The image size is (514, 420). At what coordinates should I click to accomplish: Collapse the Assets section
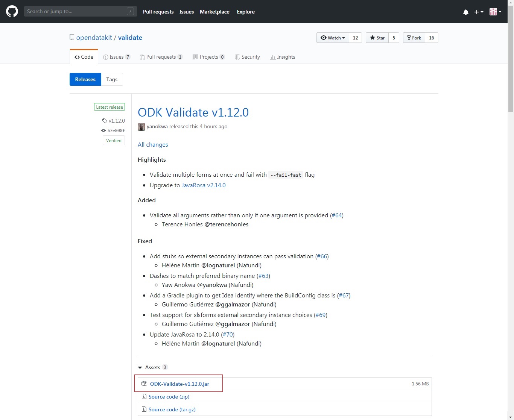pyautogui.click(x=152, y=367)
